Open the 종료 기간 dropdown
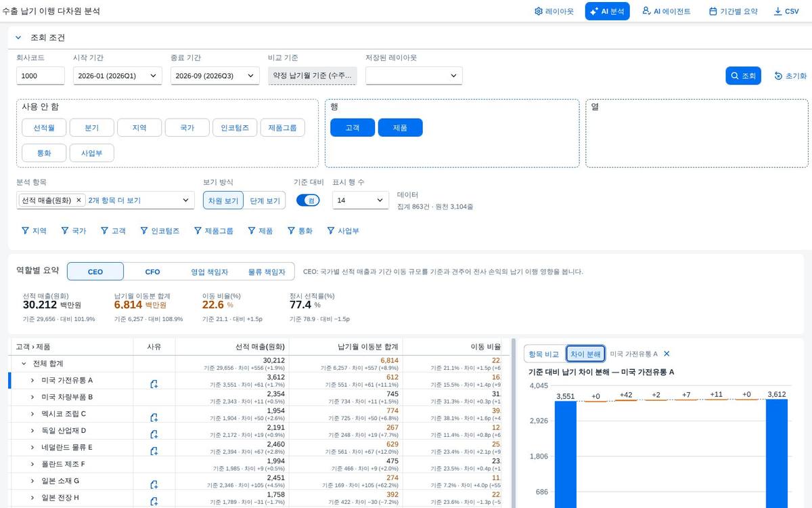The height and width of the screenshot is (508, 812). 215,76
